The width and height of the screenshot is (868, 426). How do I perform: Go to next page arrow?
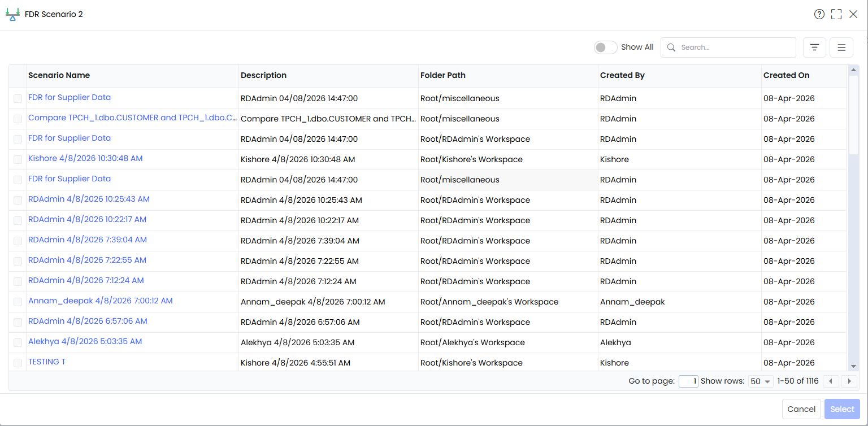coord(849,381)
